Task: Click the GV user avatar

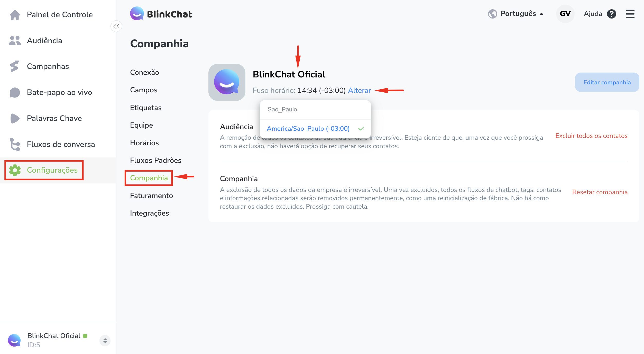Action: coord(565,14)
